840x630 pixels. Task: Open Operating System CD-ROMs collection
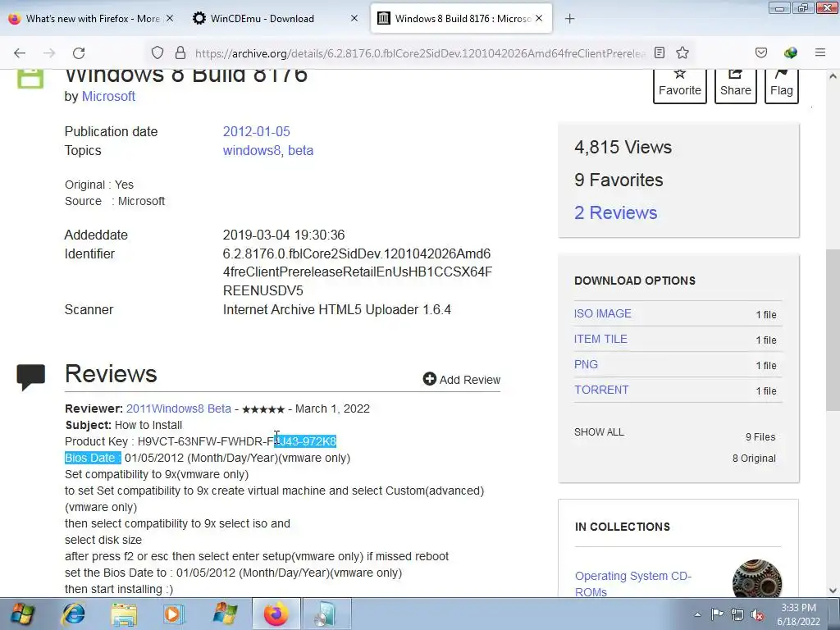(x=632, y=584)
